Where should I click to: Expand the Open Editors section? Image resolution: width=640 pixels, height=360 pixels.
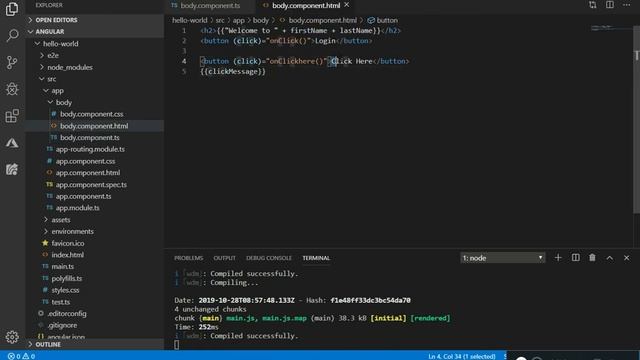95,20
